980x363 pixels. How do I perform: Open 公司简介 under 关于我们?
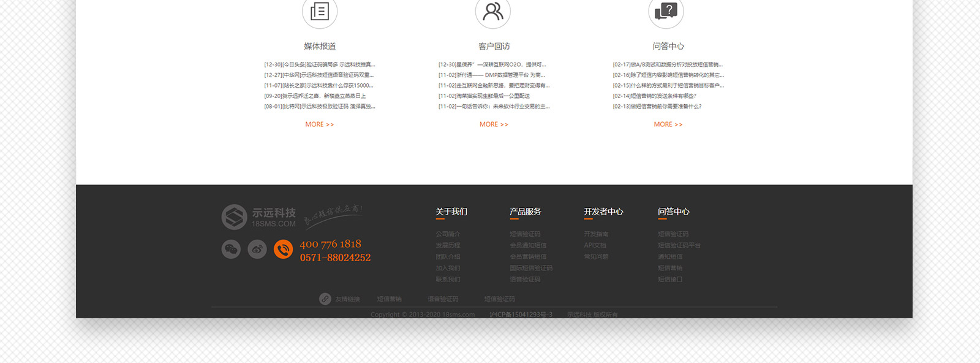448,234
